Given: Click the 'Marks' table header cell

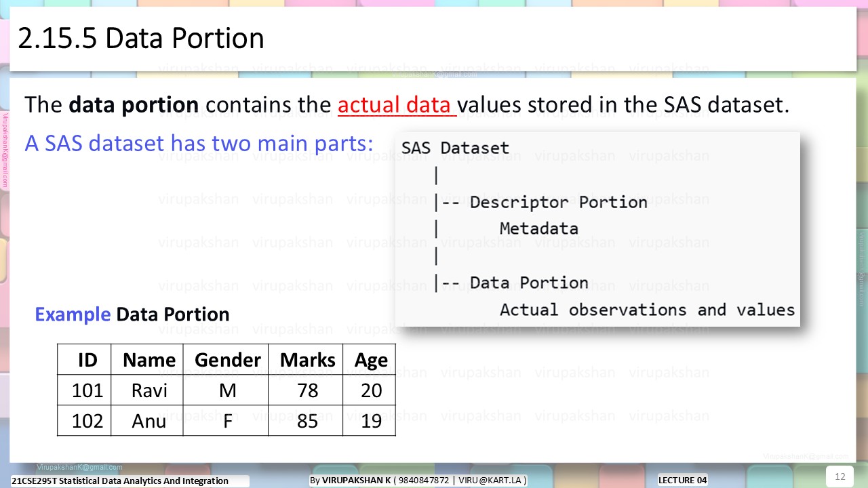Looking at the screenshot, I should pyautogui.click(x=306, y=359).
